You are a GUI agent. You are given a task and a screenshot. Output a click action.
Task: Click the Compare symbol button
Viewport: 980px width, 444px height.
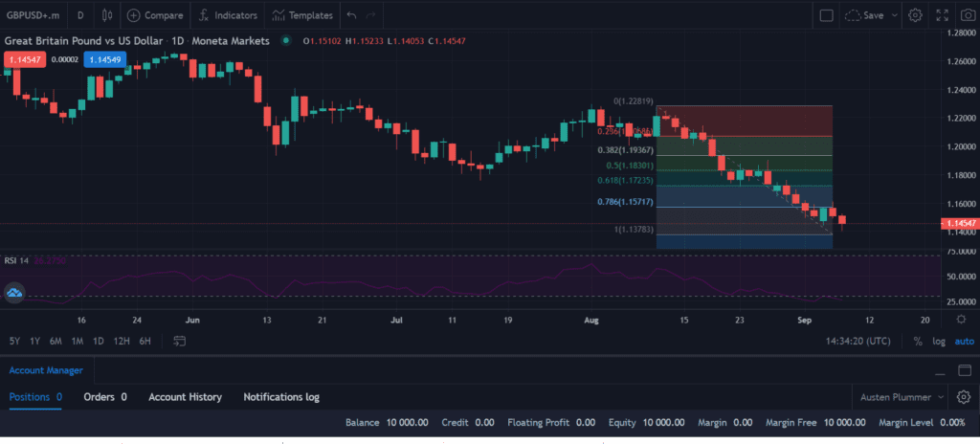coord(155,15)
